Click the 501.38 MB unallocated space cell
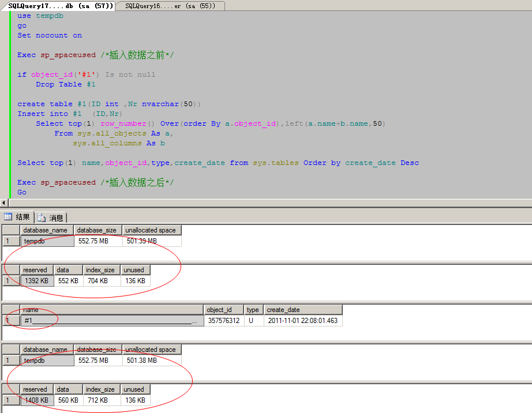532x413 pixels. (x=152, y=361)
